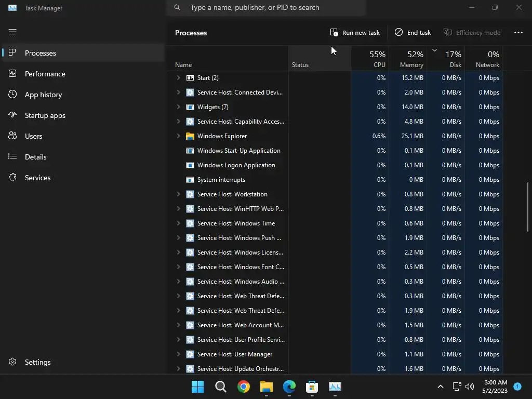Image resolution: width=532 pixels, height=399 pixels.
Task: Select Windows Start-Up Application row
Action: [335, 151]
